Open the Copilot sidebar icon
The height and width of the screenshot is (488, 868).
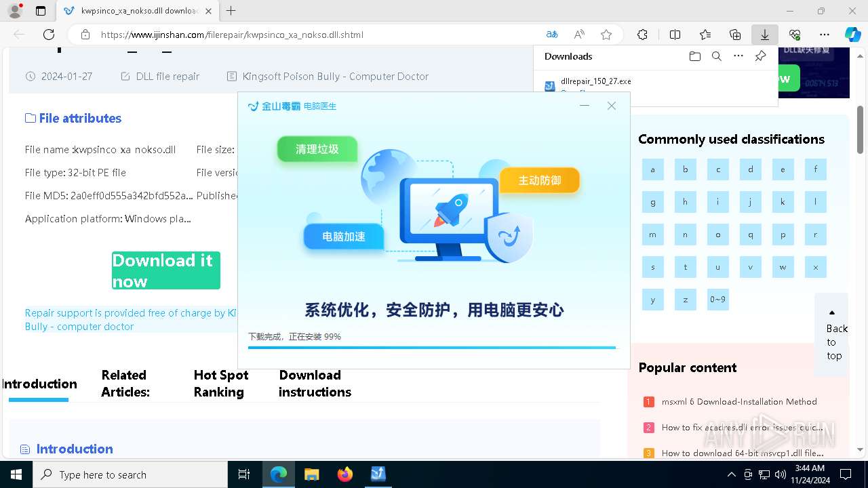852,35
